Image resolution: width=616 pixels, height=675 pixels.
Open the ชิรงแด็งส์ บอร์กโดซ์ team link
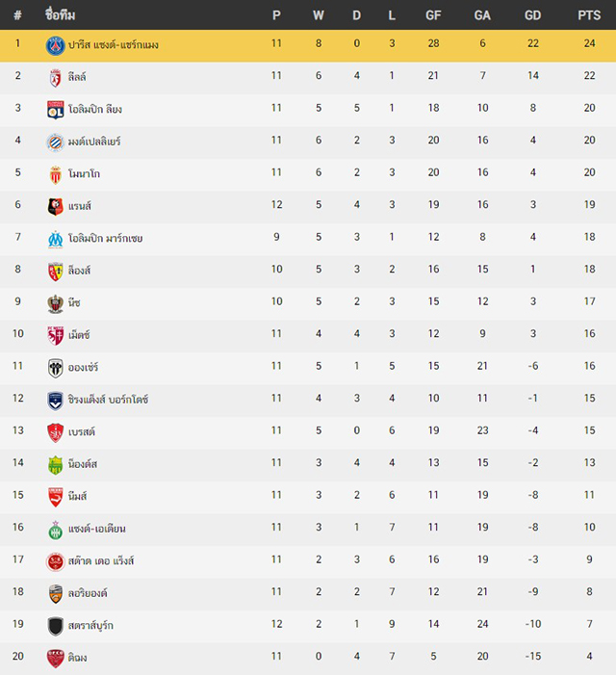[x=108, y=400]
